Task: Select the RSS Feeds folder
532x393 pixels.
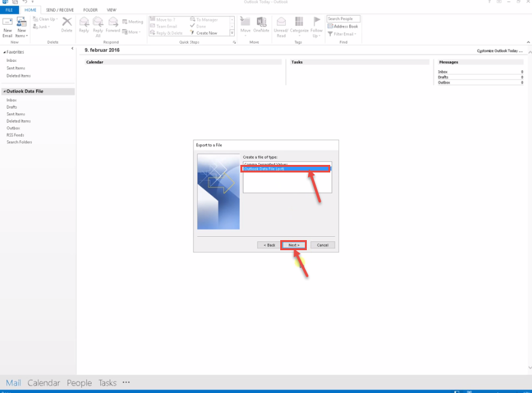Action: pyautogui.click(x=15, y=135)
